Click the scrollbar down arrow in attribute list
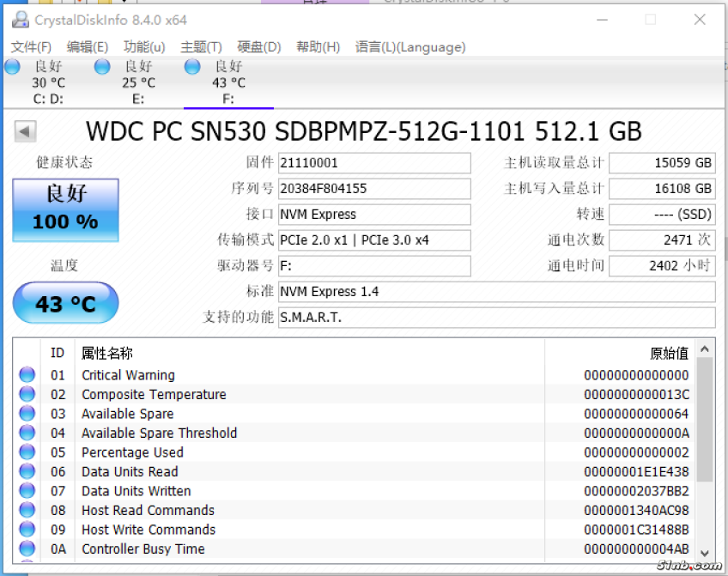 705,553
